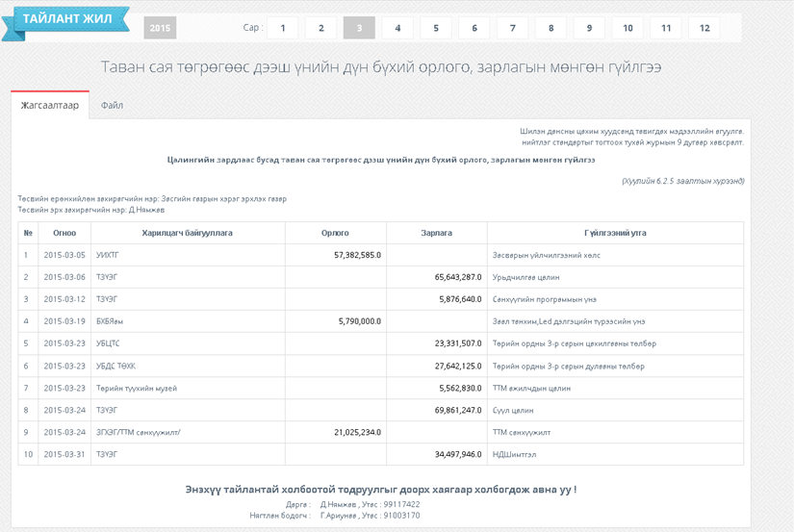Click the Санхүүгийн програмын үнэ description
The image size is (794, 532).
pyautogui.click(x=545, y=299)
